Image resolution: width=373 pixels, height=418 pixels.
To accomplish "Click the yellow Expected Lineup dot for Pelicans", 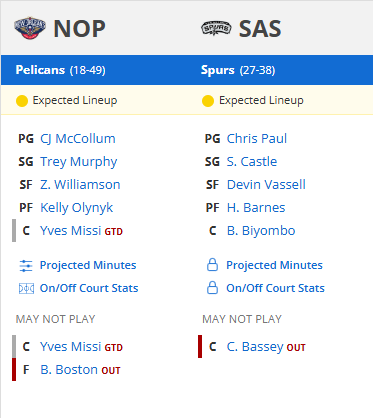I will click(x=22, y=101).
